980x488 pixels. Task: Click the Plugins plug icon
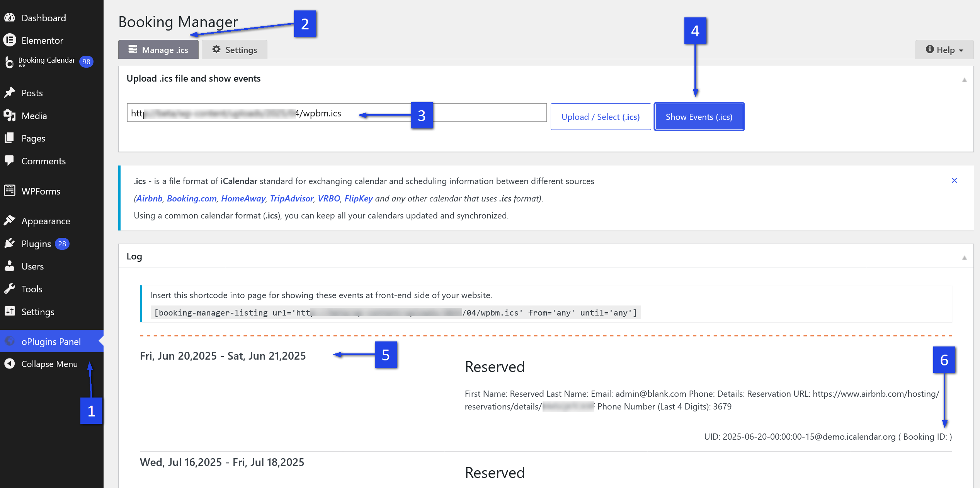pos(10,244)
